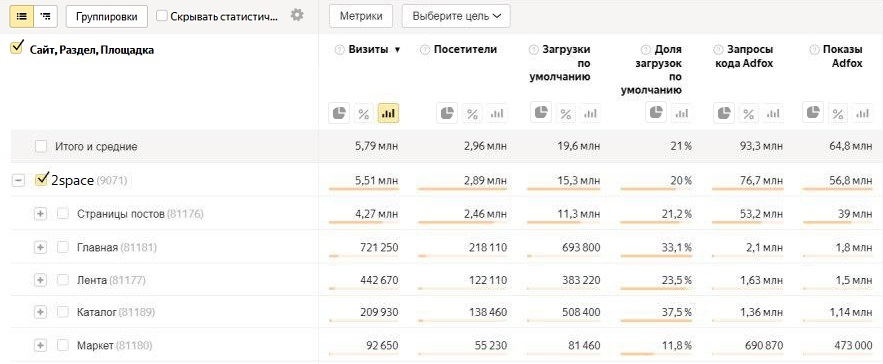Sort by the Визиты column header

[368, 50]
